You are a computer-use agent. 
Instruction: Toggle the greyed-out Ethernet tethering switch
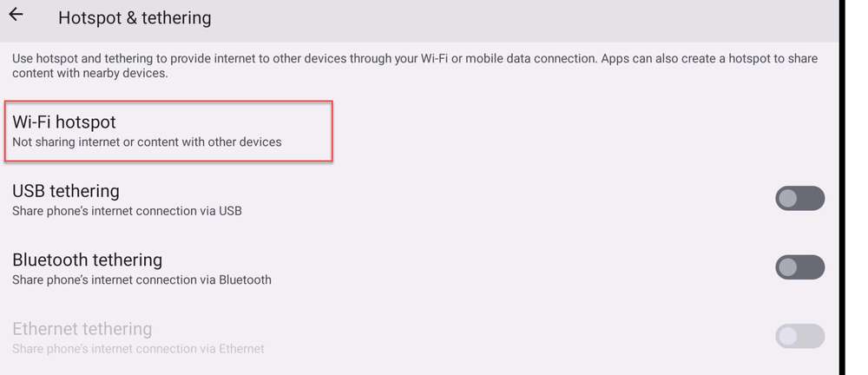[x=799, y=336]
